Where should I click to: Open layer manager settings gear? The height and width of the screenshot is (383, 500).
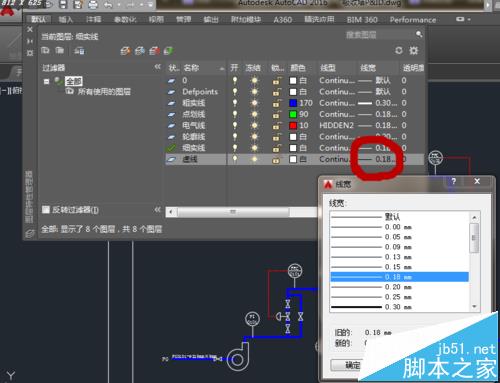(x=414, y=50)
